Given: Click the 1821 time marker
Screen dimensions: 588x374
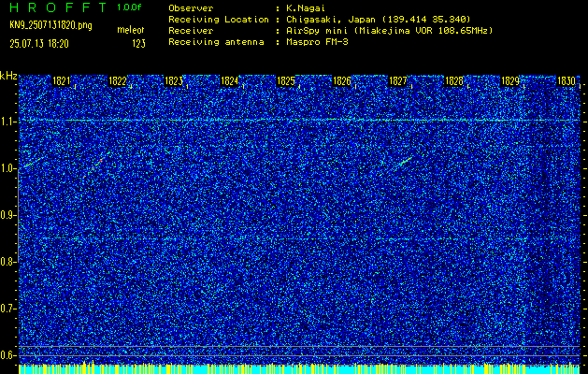Looking at the screenshot, I should click(x=62, y=81).
